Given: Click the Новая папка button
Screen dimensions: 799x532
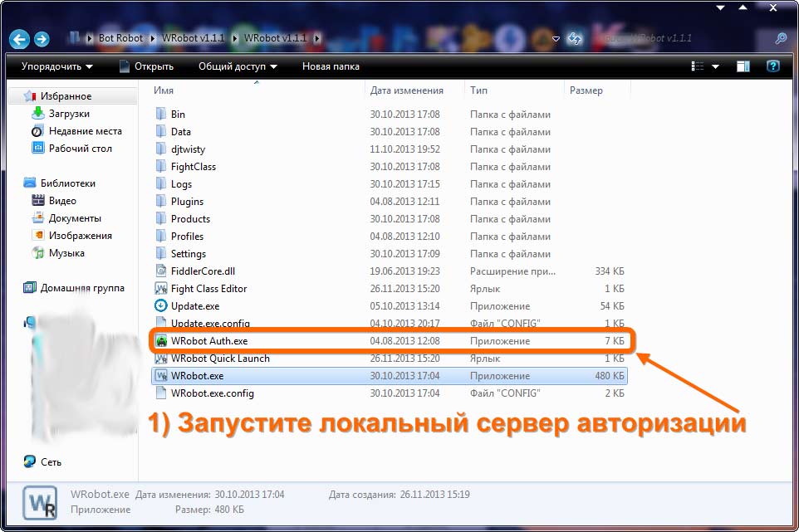Looking at the screenshot, I should point(331,66).
